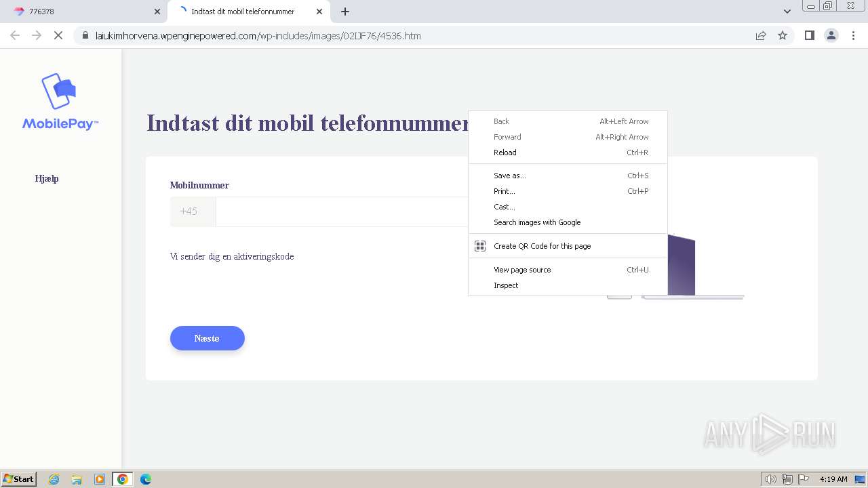The width and height of the screenshot is (868, 488).
Task: Click the Action Center flag icon
Action: pyautogui.click(x=804, y=479)
